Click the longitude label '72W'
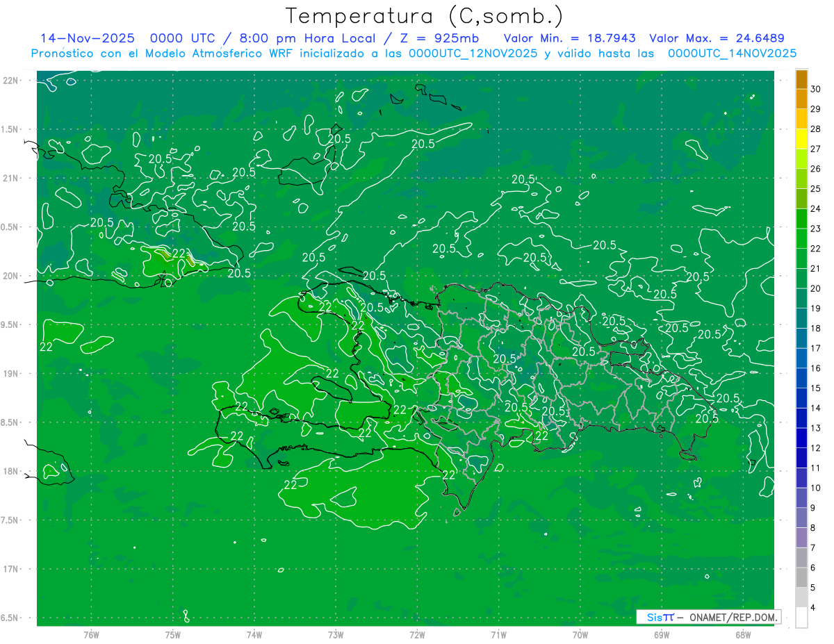This screenshot has height=644, width=834. coord(417,634)
